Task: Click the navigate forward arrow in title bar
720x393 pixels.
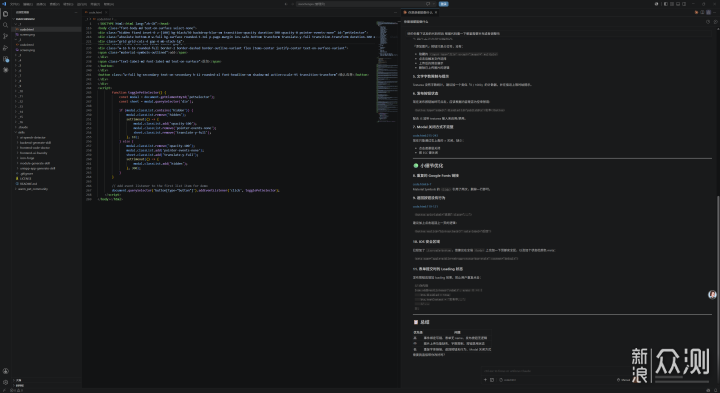Action: click(292, 4)
